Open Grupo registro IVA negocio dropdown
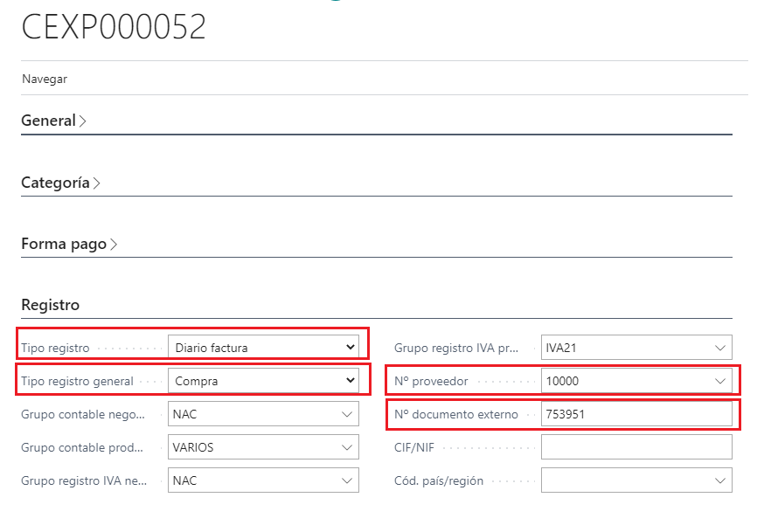778x532 pixels. (263, 480)
